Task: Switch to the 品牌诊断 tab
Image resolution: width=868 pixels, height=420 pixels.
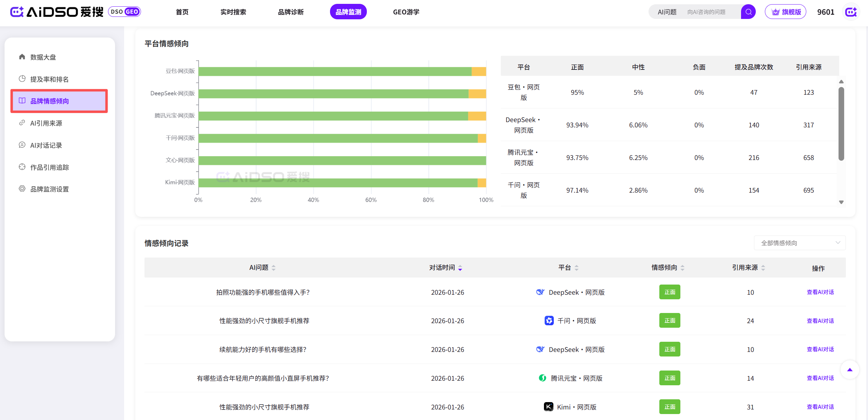Action: pyautogui.click(x=290, y=12)
